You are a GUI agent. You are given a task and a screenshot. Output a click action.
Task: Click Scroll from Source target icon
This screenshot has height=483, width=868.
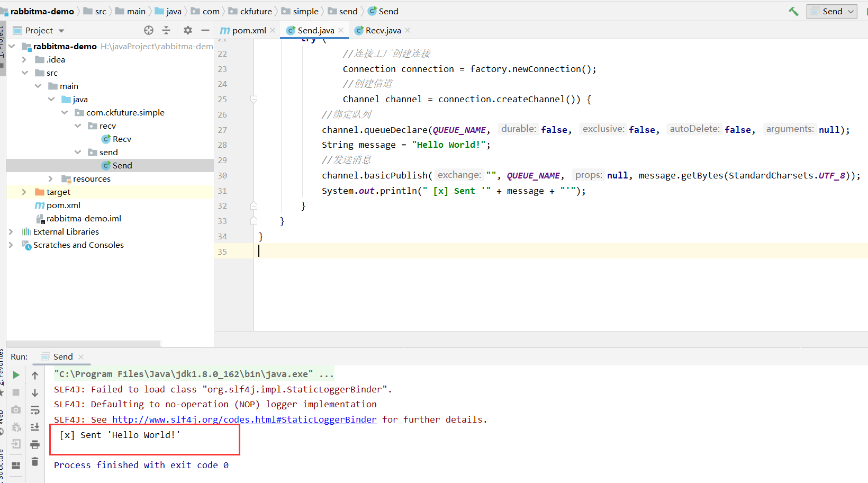point(149,30)
